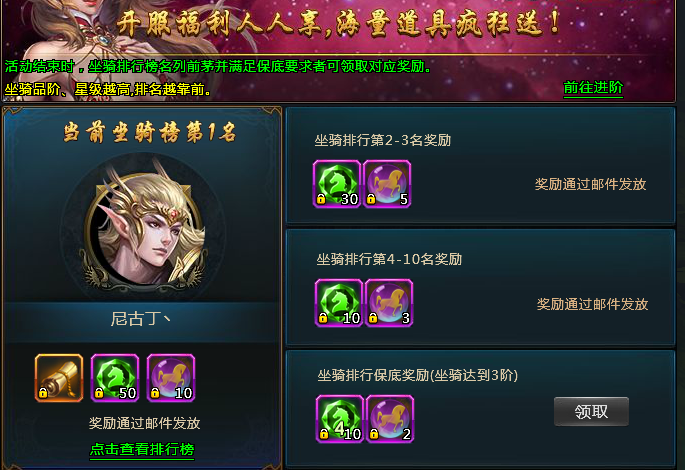
Task: Click the player name 尼古丁
Action: (141, 319)
